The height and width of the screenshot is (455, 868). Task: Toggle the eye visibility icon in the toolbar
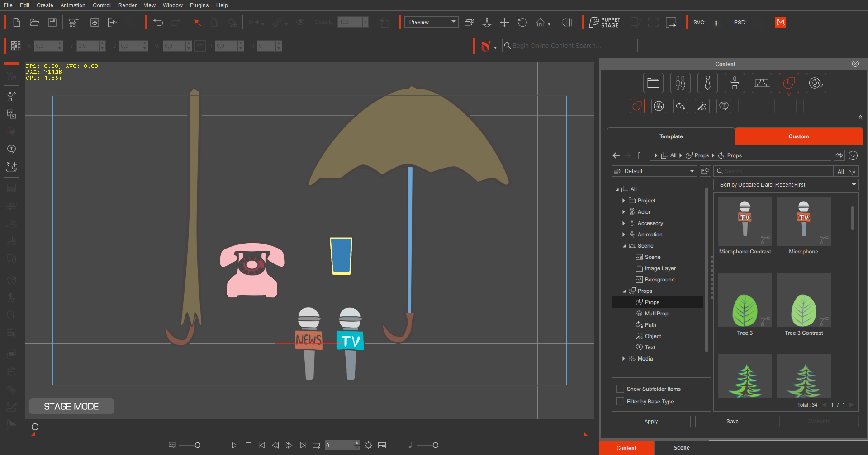coord(300,22)
